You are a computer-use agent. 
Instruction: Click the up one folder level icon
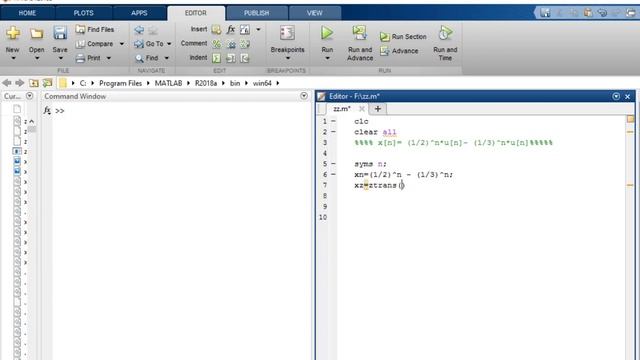tap(33, 83)
